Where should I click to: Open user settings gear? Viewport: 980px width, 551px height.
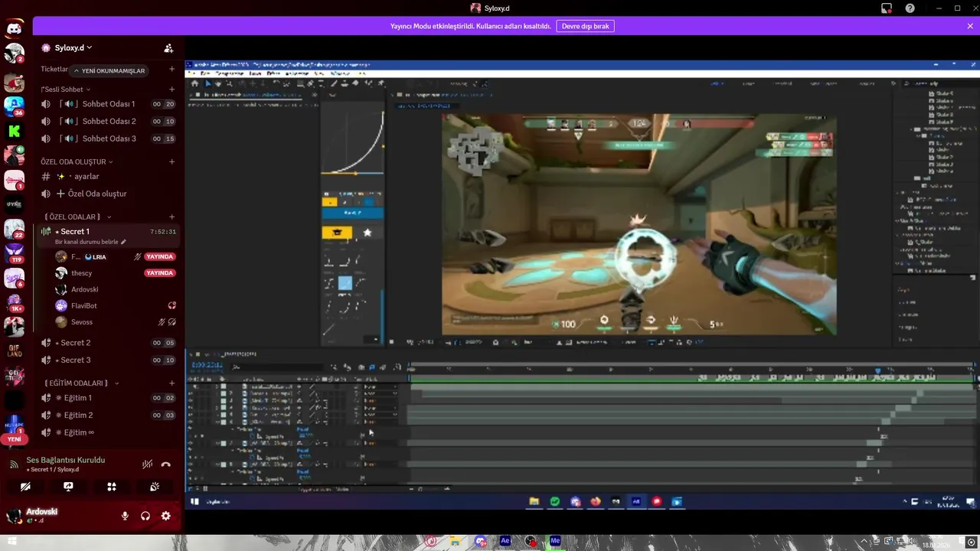coord(165,516)
